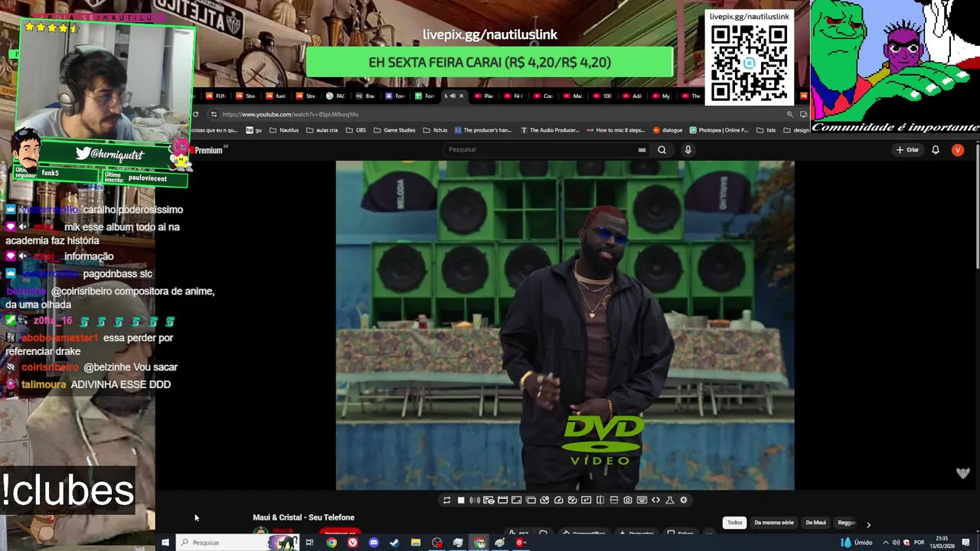This screenshot has height=551, width=980.
Task: Click the taskbar volume speaker icon
Action: tap(896, 543)
